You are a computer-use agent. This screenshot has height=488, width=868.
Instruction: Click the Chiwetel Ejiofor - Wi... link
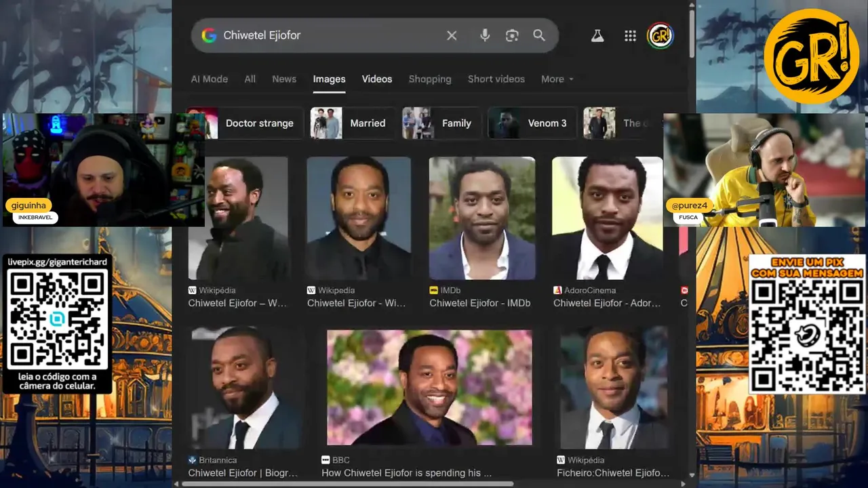coord(356,303)
